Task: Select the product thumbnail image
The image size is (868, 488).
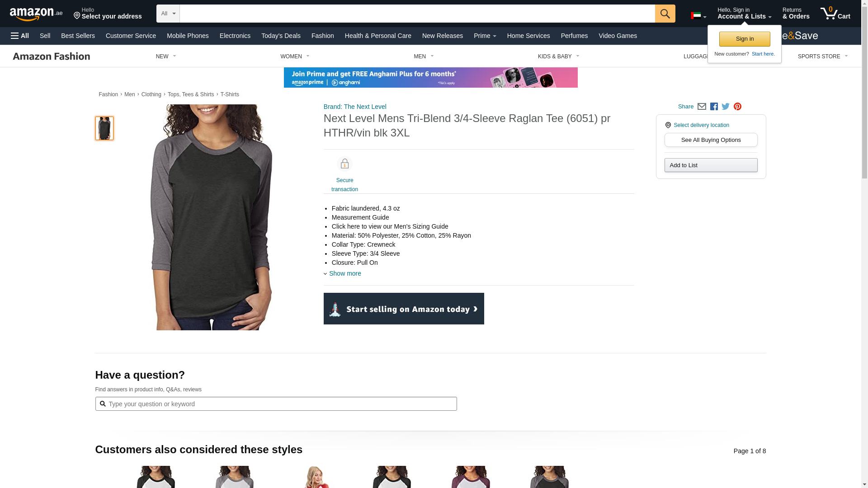Action: click(x=104, y=128)
